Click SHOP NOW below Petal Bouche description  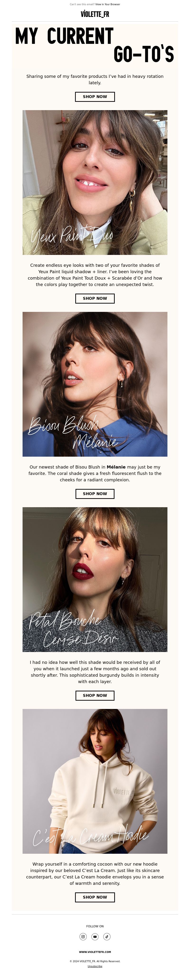[x=95, y=695]
